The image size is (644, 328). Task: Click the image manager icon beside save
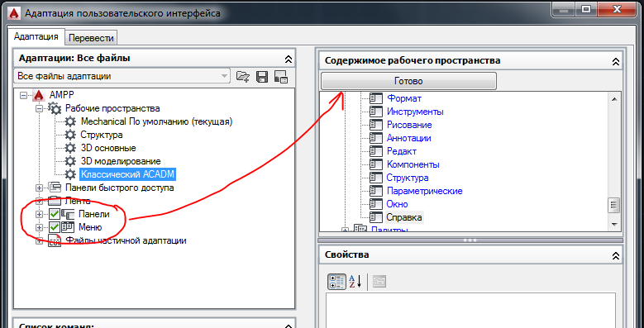tap(281, 76)
